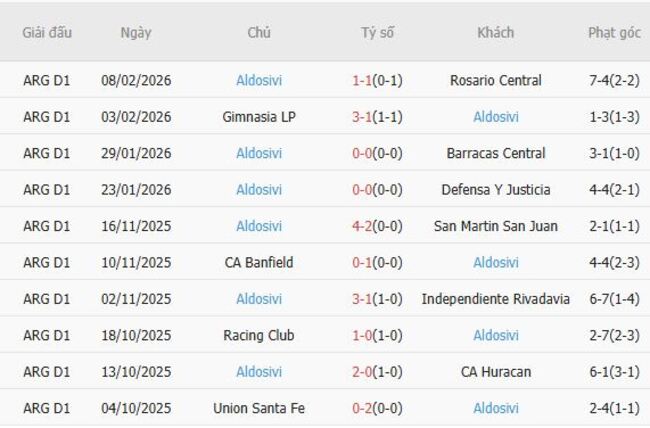The image size is (650, 428).
Task: Click the Rosario Central team link
Action: [495, 80]
